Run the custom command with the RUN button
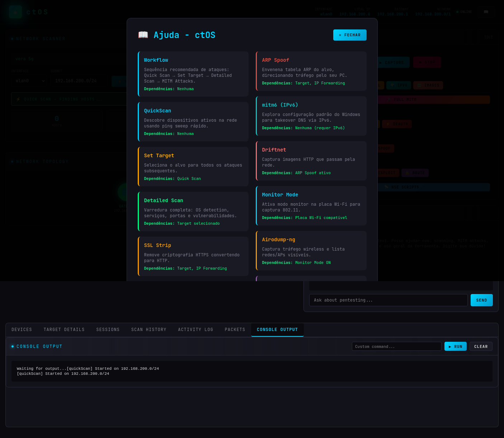Screen dimensions: 504x438 click(456, 346)
